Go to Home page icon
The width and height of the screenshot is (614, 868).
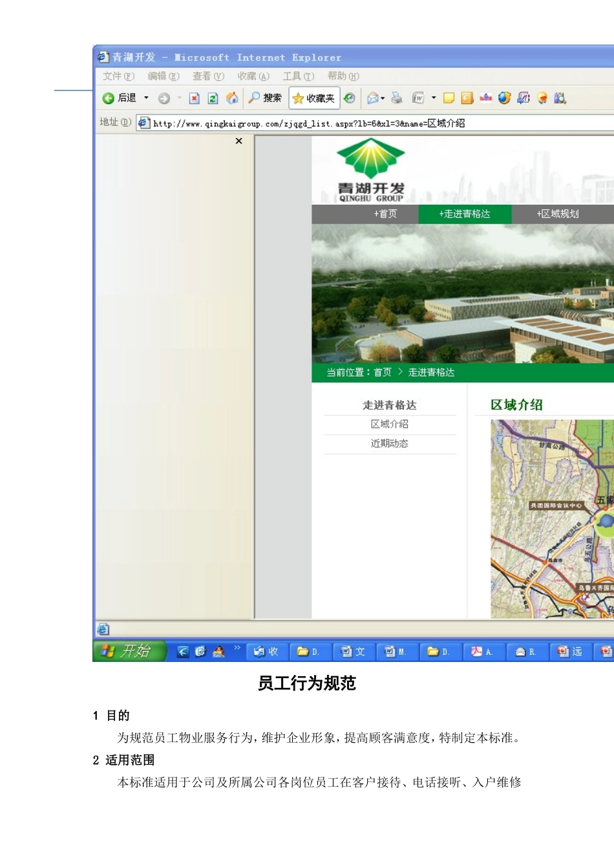point(231,98)
